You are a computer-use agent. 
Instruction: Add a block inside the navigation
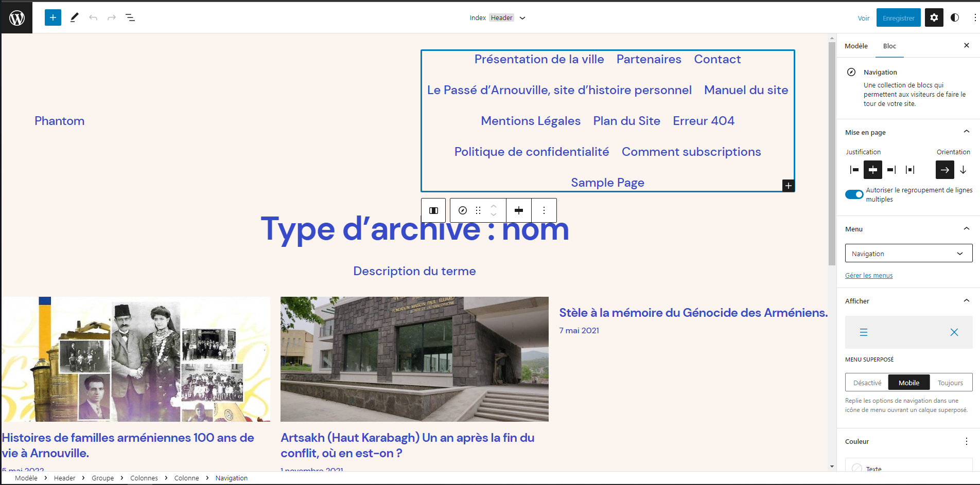click(x=789, y=186)
